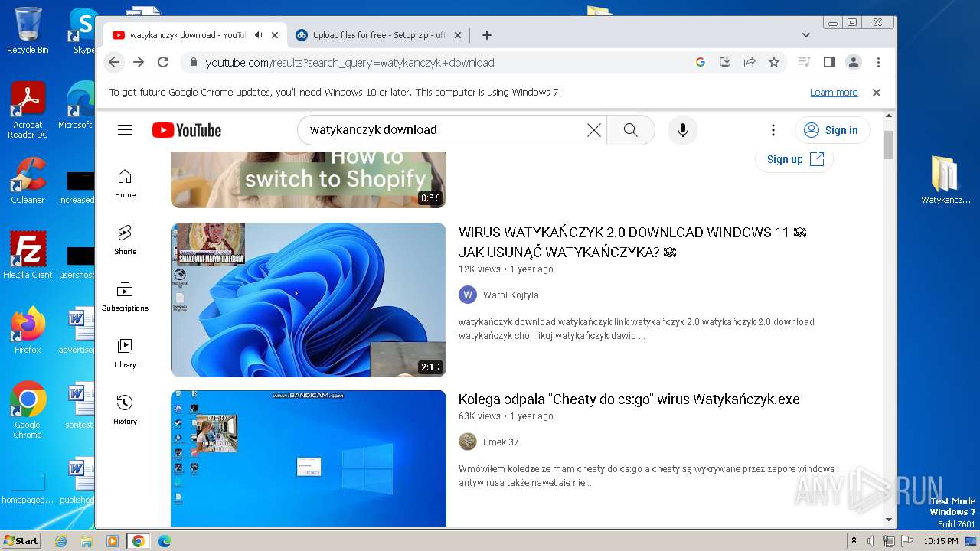Go back with Chrome's back arrow
Screen dimensions: 980x551
(x=114, y=62)
